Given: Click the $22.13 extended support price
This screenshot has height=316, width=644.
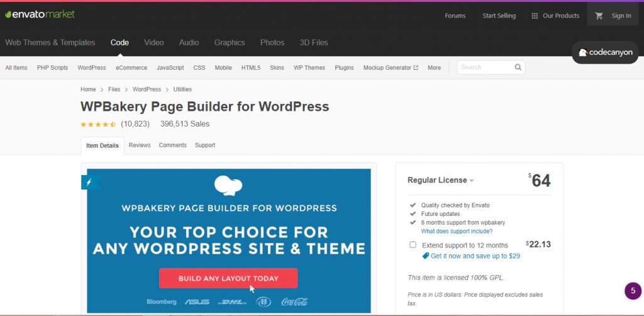Looking at the screenshot, I should point(538,244).
